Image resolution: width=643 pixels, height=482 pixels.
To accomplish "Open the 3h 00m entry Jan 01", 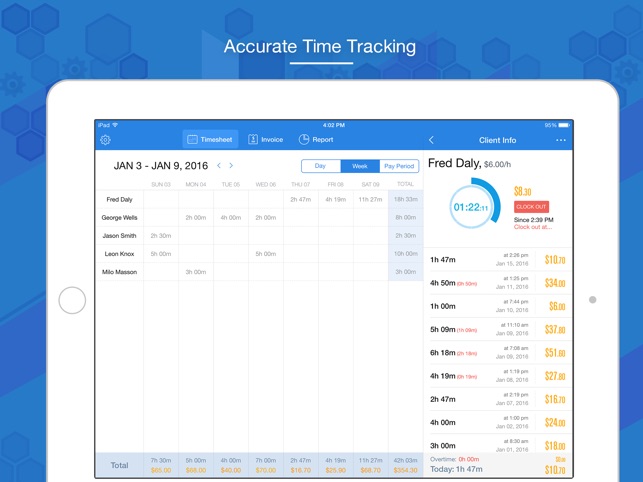I will pos(497,443).
